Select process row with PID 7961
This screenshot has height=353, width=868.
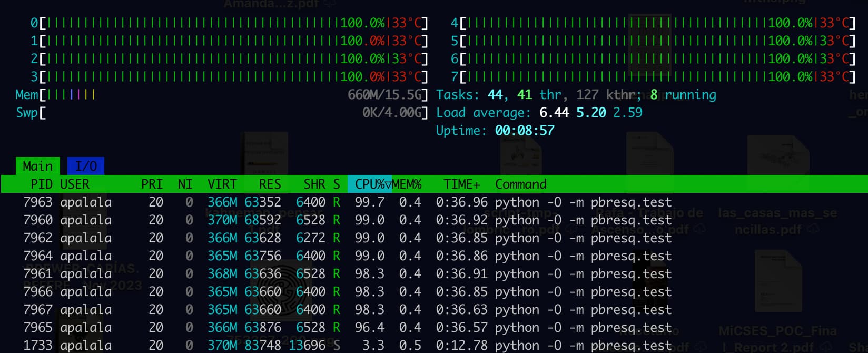point(434,273)
